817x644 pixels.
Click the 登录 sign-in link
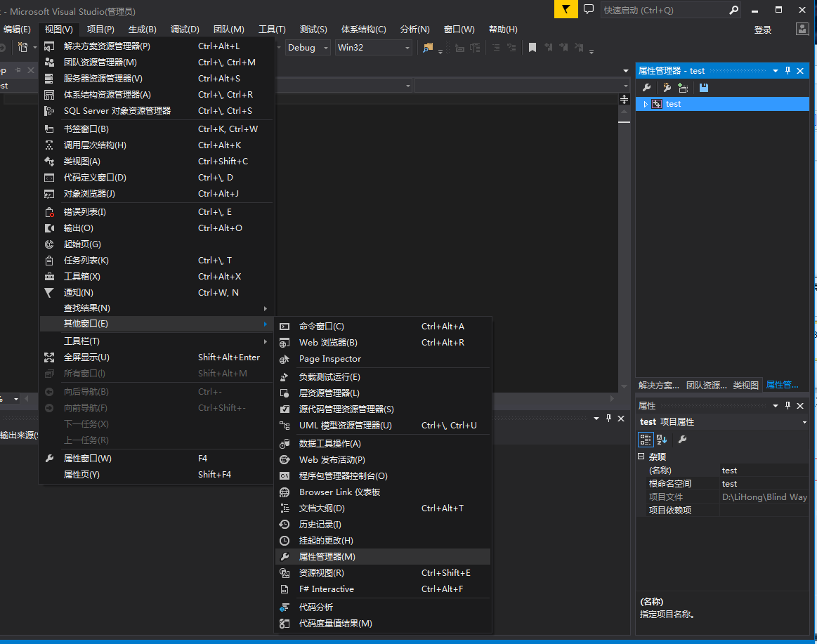(x=763, y=29)
